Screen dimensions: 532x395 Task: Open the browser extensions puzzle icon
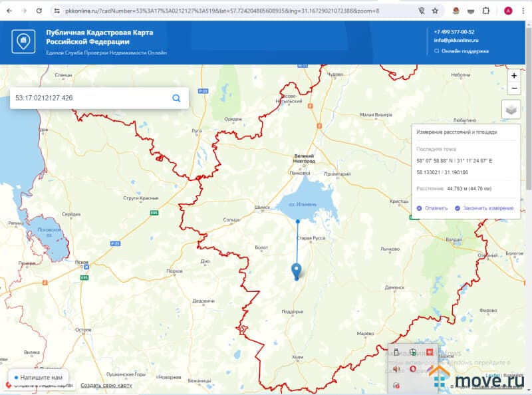(x=486, y=11)
